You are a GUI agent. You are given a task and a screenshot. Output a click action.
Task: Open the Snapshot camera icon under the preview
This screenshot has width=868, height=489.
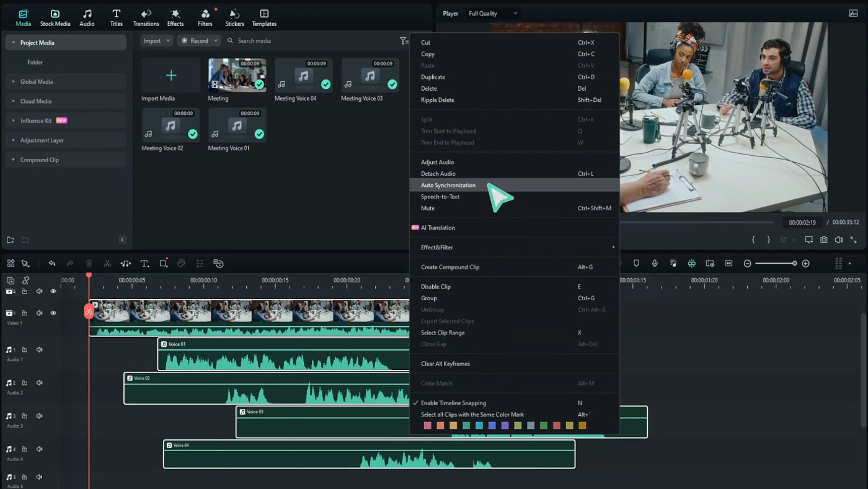coord(823,240)
